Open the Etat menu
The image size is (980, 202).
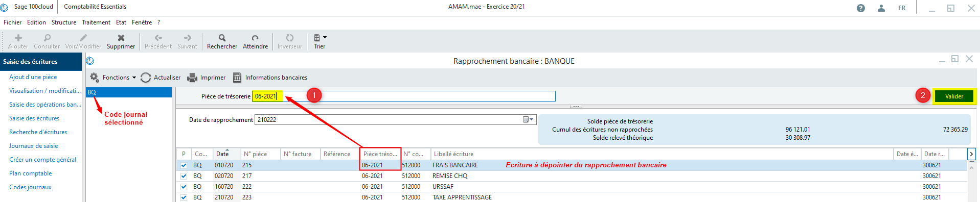121,22
